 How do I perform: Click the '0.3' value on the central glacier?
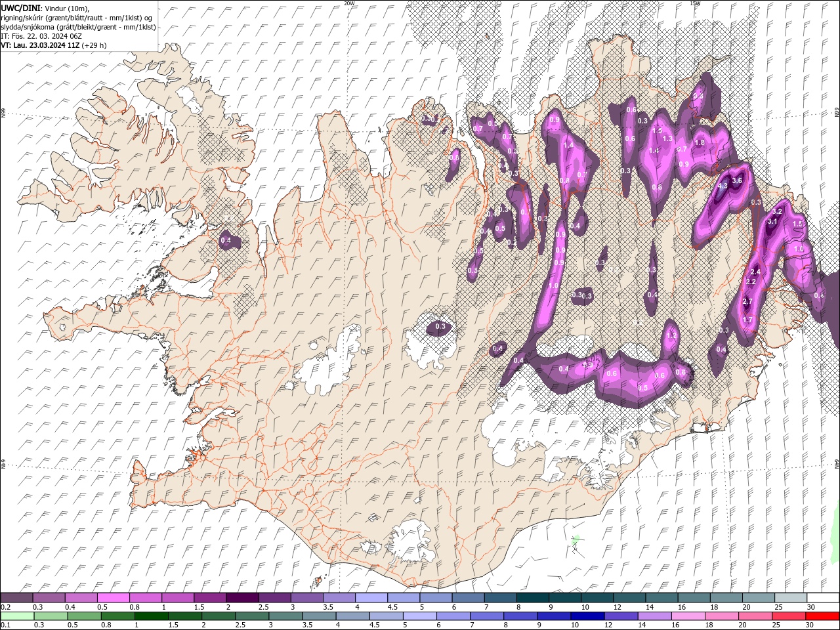440,326
